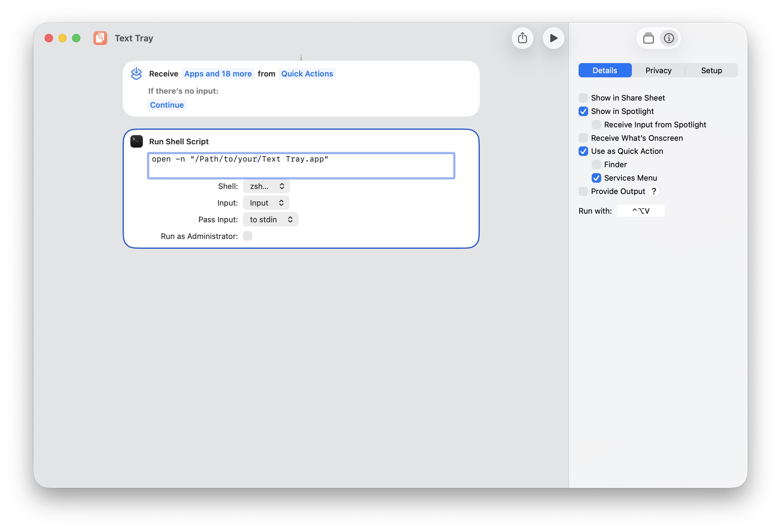This screenshot has height=532, width=781.
Task: Open the Pass Input to stdin dropdown
Action: click(x=271, y=219)
